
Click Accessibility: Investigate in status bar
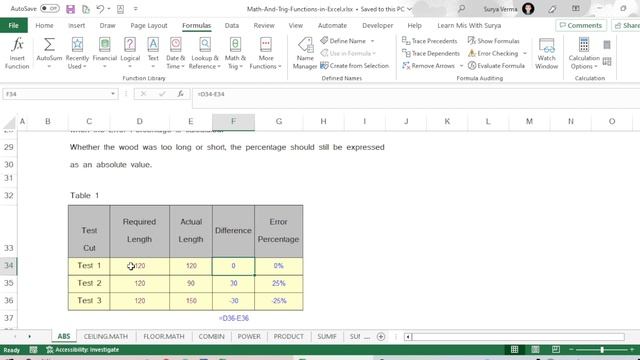82,350
